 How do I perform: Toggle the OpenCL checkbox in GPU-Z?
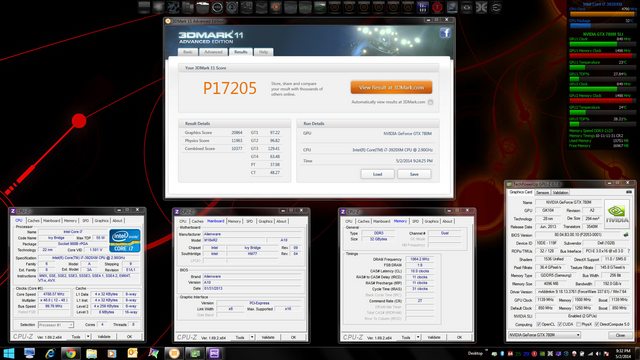pyautogui.click(x=539, y=324)
